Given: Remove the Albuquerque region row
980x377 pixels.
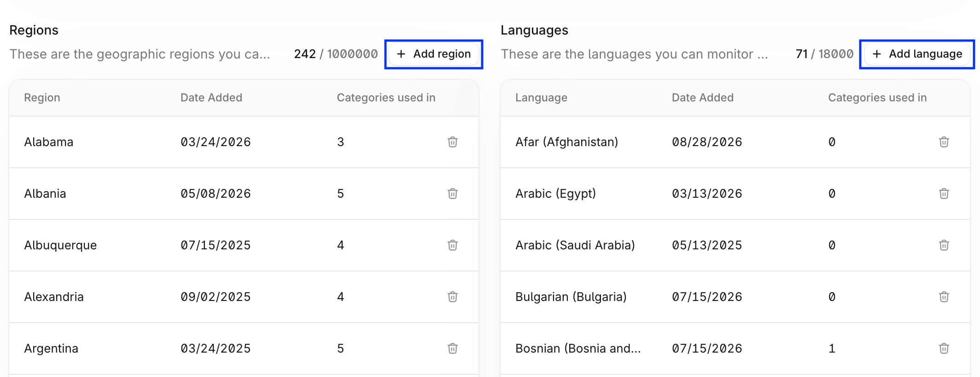Looking at the screenshot, I should pyautogui.click(x=453, y=245).
